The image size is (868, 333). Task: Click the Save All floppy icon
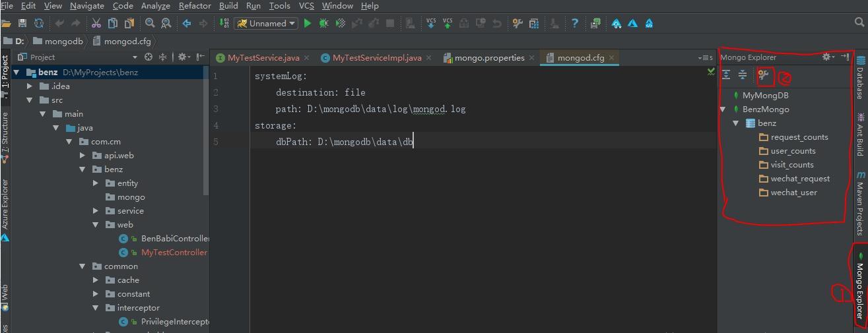22,23
